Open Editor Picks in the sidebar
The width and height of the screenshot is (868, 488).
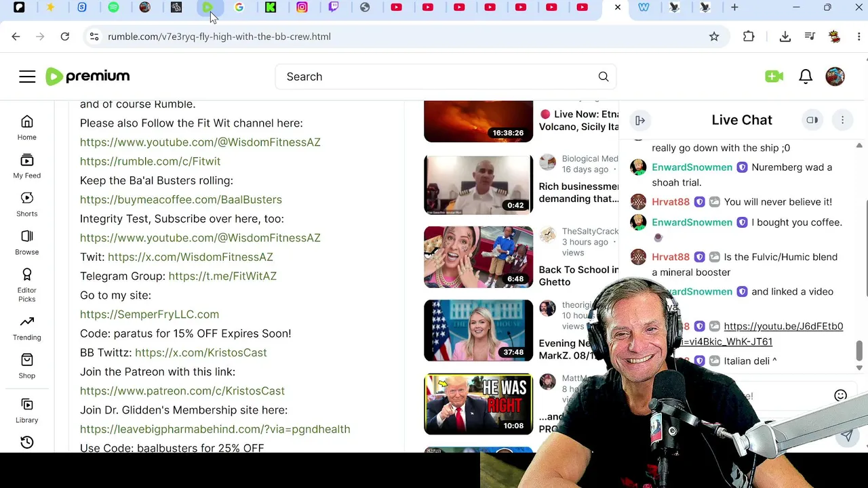click(27, 285)
